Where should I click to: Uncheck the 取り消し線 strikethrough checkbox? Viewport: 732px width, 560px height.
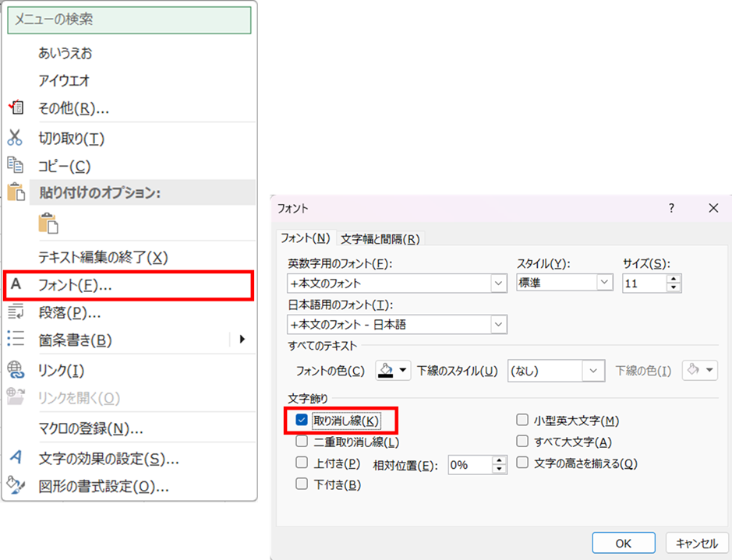302,421
